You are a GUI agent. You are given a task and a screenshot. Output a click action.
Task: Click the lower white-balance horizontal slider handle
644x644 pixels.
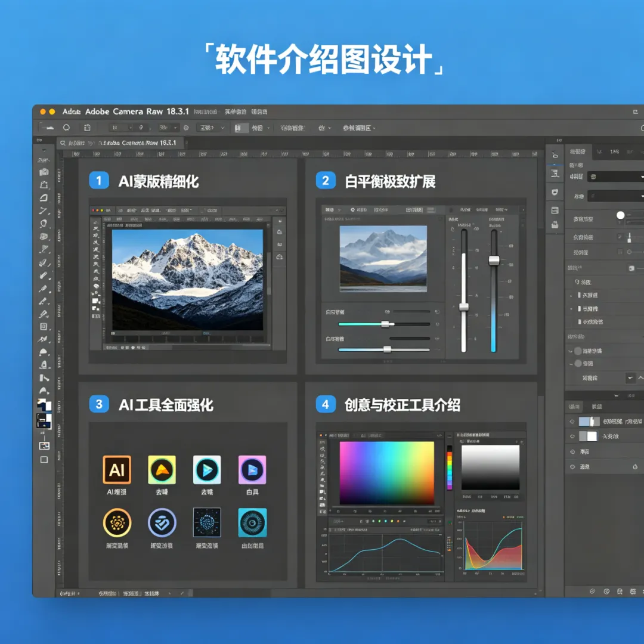pyautogui.click(x=388, y=349)
